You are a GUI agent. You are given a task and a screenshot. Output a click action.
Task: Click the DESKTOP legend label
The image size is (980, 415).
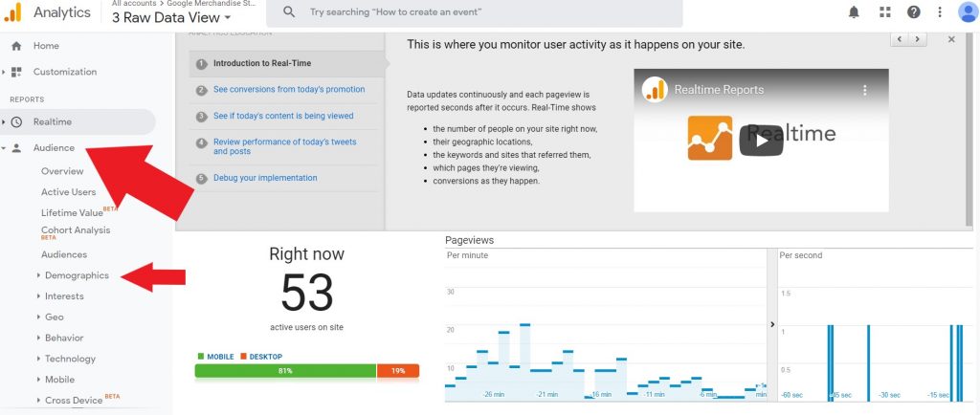[x=266, y=357]
